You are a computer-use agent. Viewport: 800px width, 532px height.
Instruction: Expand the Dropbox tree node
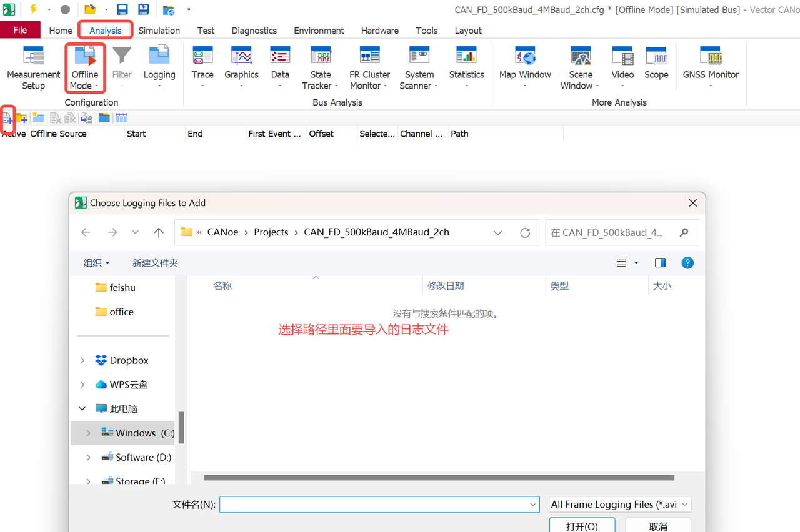pyautogui.click(x=82, y=360)
